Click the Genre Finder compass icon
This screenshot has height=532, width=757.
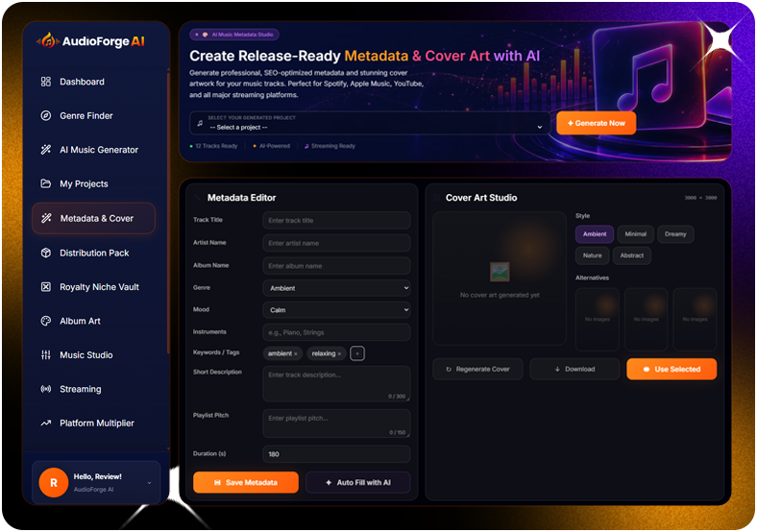coord(46,115)
